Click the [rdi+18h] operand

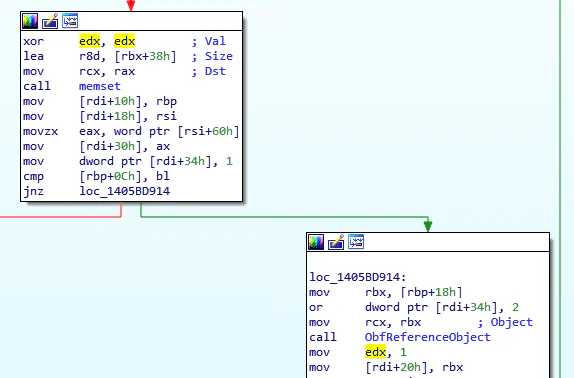click(x=111, y=116)
